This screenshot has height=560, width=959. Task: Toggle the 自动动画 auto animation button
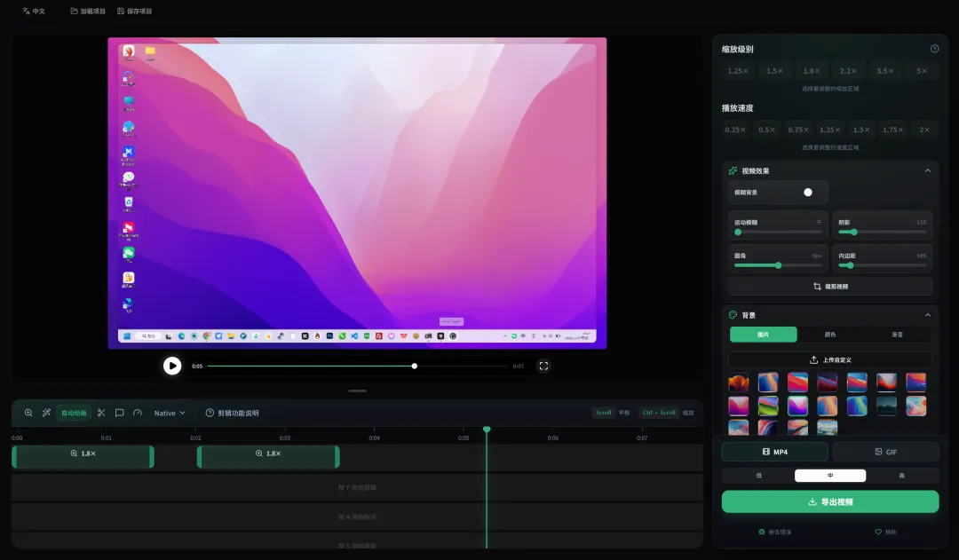[74, 413]
